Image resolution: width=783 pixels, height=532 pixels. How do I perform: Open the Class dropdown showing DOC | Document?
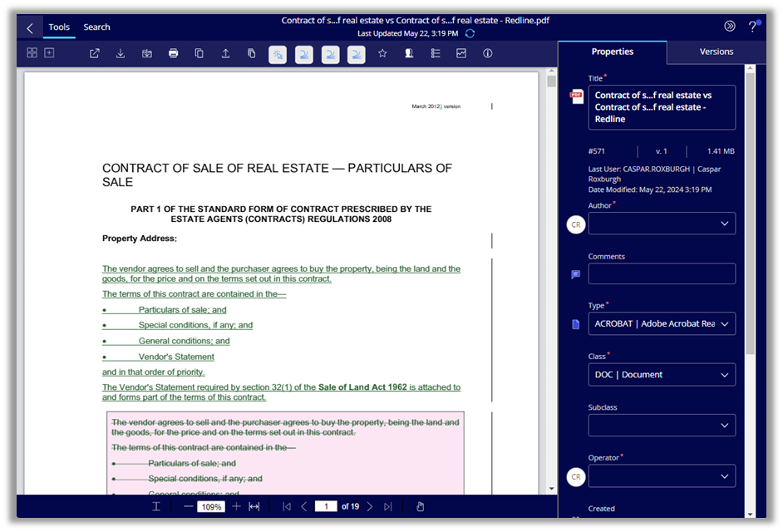662,374
